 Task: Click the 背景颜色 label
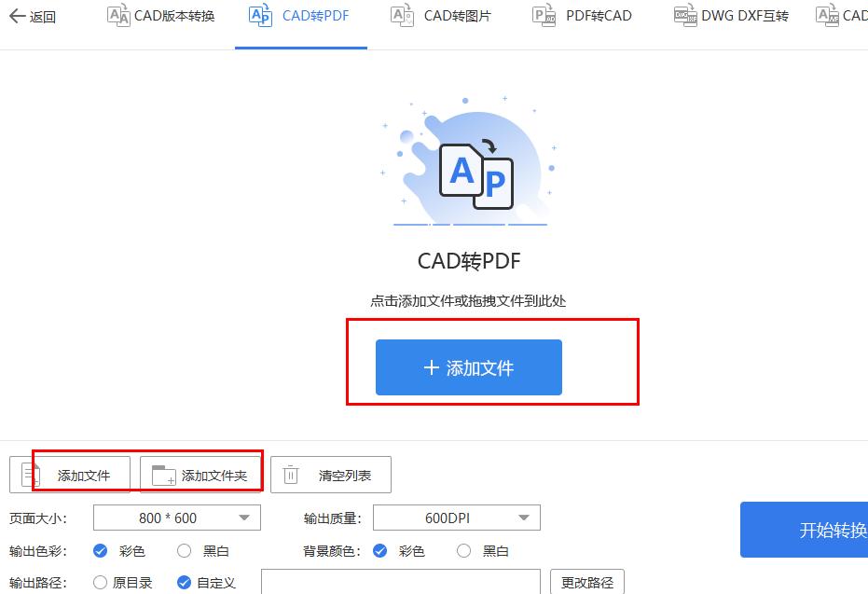coord(333,551)
